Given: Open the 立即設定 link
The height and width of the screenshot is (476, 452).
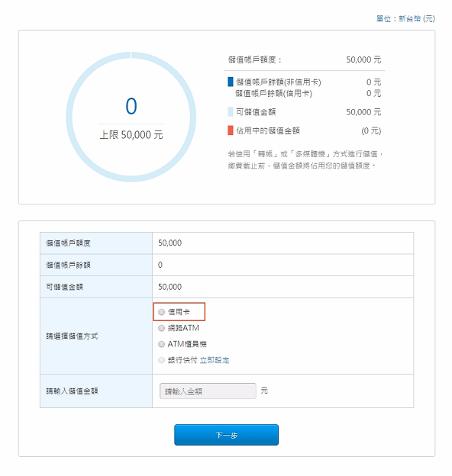Looking at the screenshot, I should (215, 360).
